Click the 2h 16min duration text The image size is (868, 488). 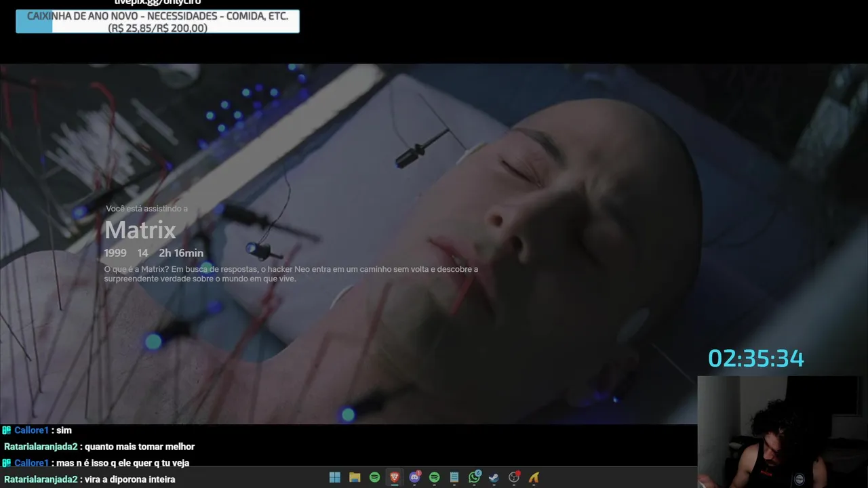pyautogui.click(x=181, y=253)
